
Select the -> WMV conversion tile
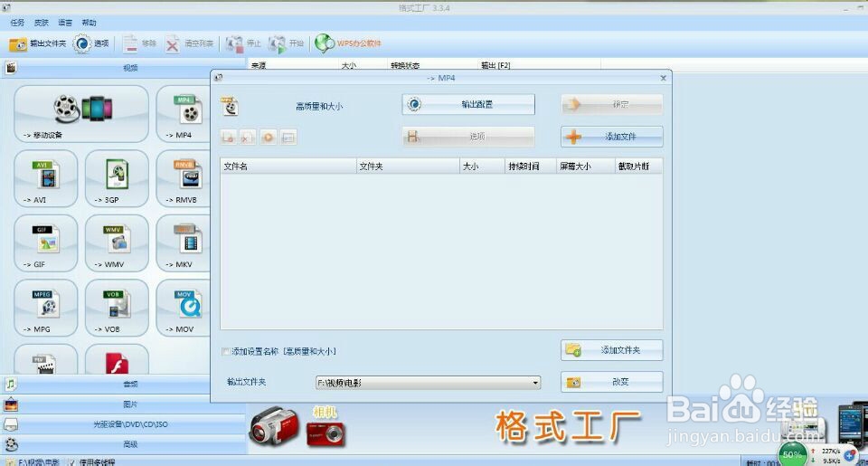(x=117, y=243)
